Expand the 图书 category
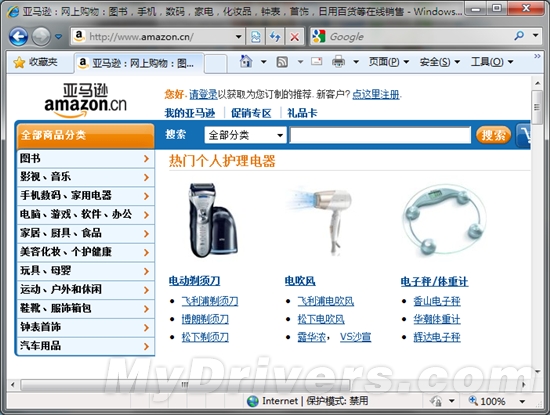This screenshot has width=550, height=415. click(85, 159)
